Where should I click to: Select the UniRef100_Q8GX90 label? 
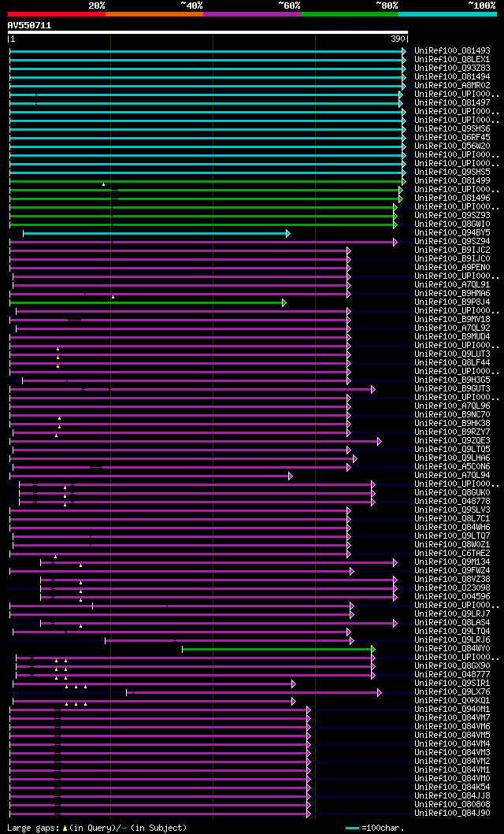[x=453, y=666]
